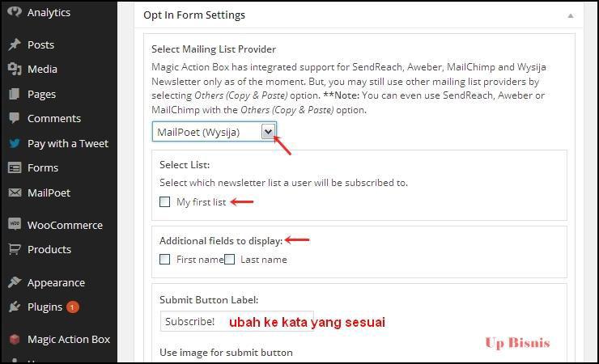Click the Comments speech bubble icon
This screenshot has width=599, height=364.
click(15, 118)
